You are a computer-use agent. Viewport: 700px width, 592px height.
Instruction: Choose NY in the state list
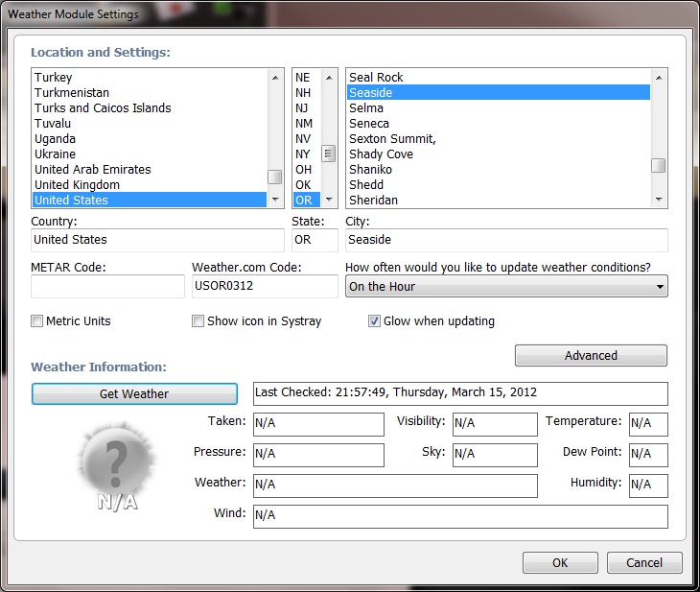click(303, 154)
